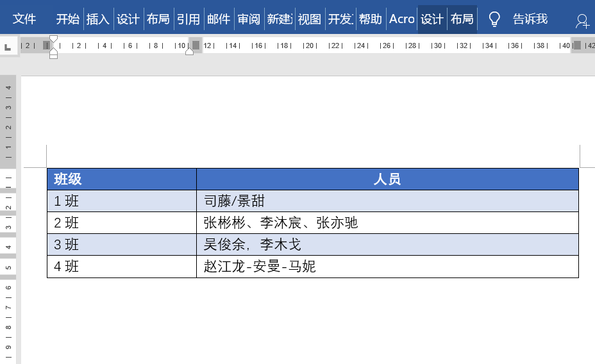
Task: Click the 张彬彬、李沐宸、张亦驰 cell
Action: coord(387,223)
